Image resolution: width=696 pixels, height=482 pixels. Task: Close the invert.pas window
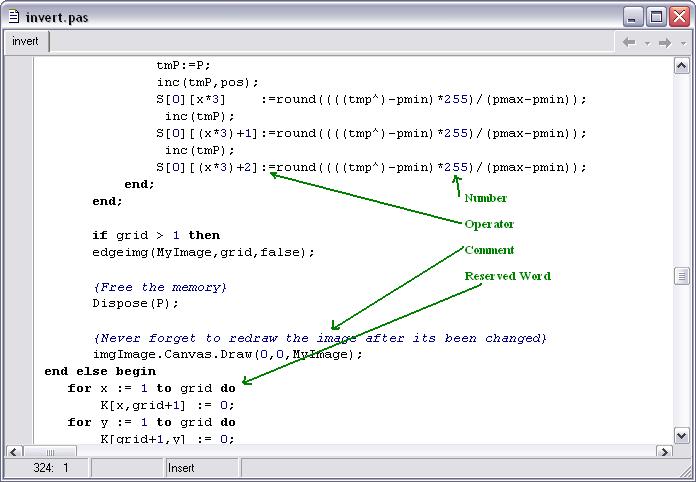(680, 16)
